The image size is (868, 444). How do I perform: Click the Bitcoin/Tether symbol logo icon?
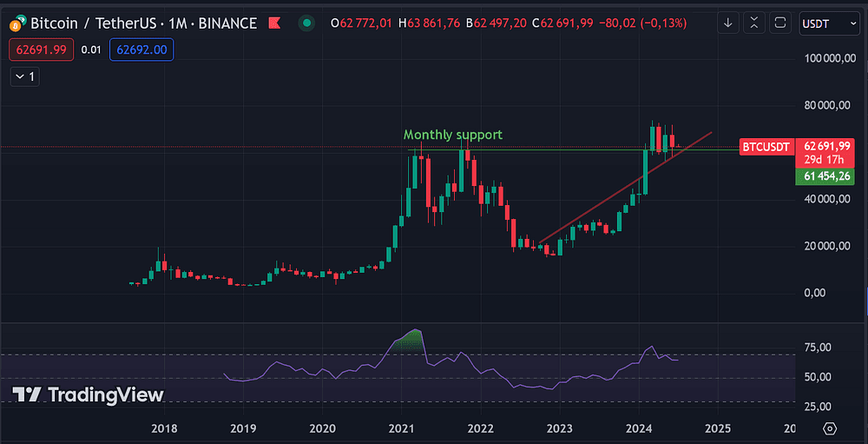16,23
